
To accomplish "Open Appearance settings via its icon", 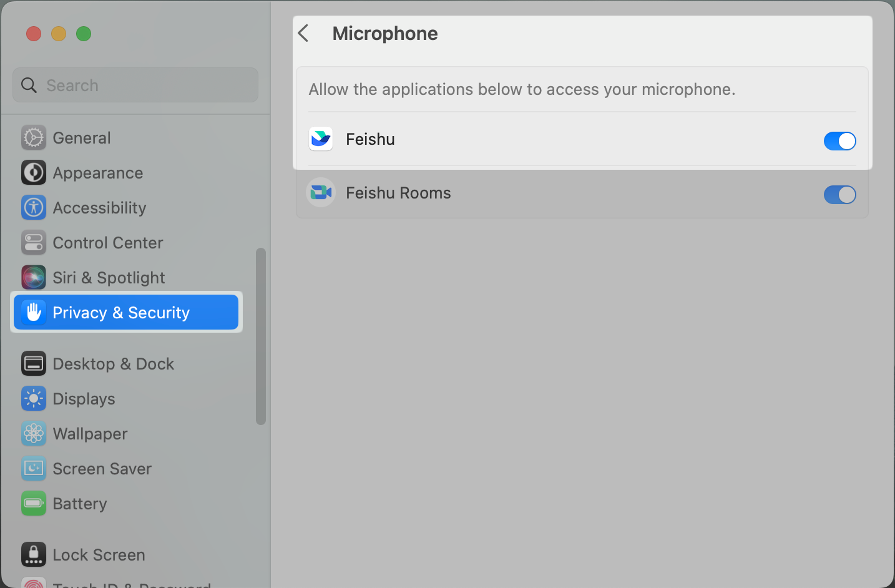I will 33,173.
